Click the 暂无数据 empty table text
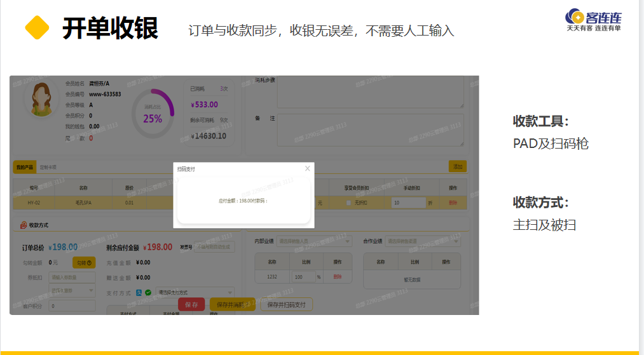Image resolution: width=644 pixels, height=355 pixels. (x=412, y=280)
